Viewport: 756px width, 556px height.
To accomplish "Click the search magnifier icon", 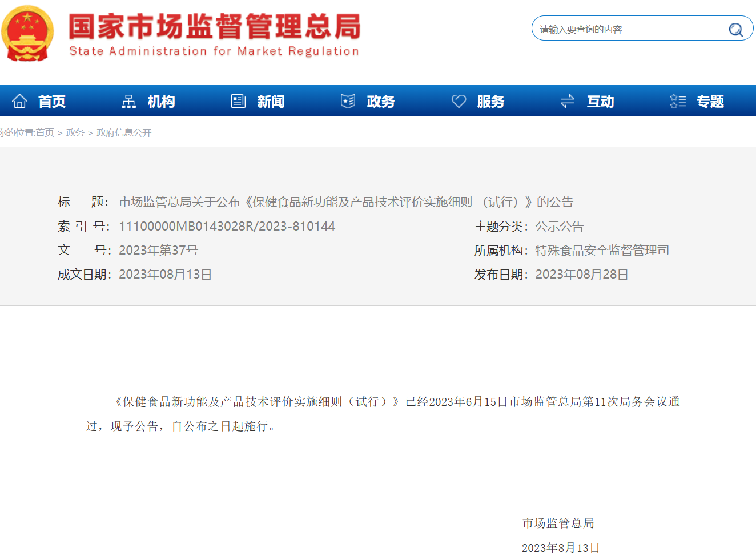I will (x=735, y=29).
